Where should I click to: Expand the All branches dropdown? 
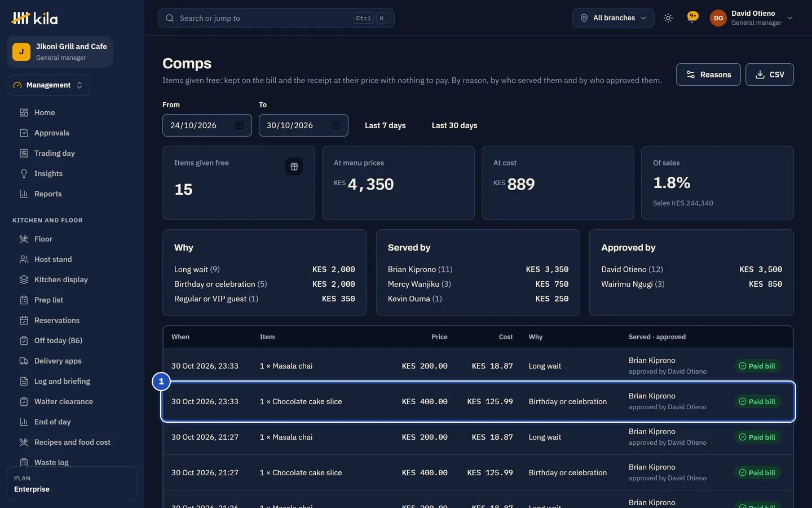tap(614, 18)
